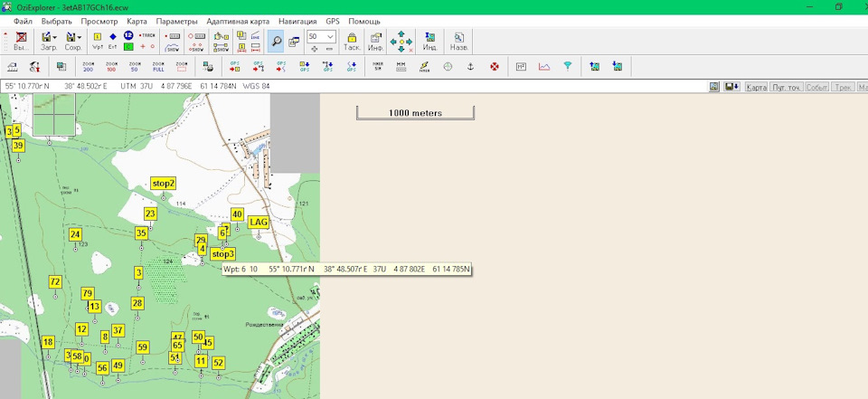Click the Пут. точ. status button

coord(787,87)
